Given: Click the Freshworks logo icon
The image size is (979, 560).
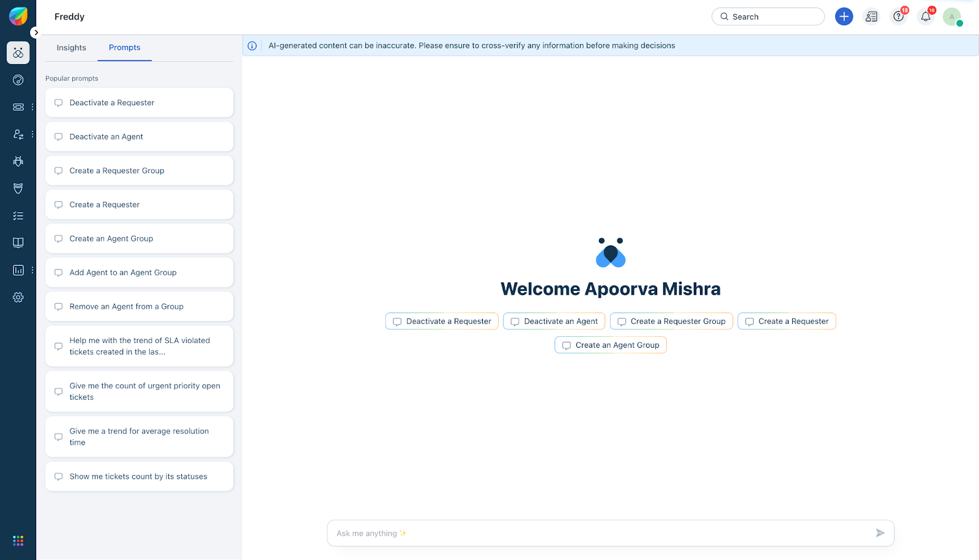Looking at the screenshot, I should point(18,17).
